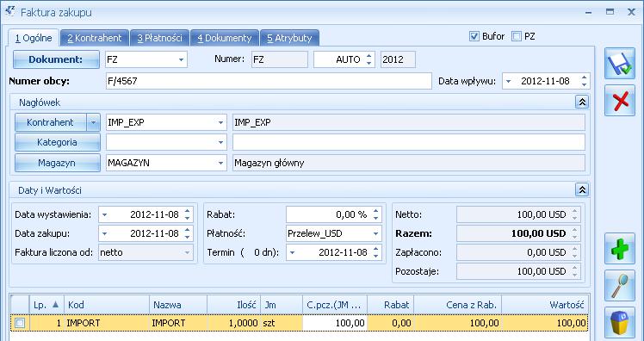This screenshot has height=341, width=644.
Task: Click the Data wpływu stepper arrows
Action: (584, 81)
